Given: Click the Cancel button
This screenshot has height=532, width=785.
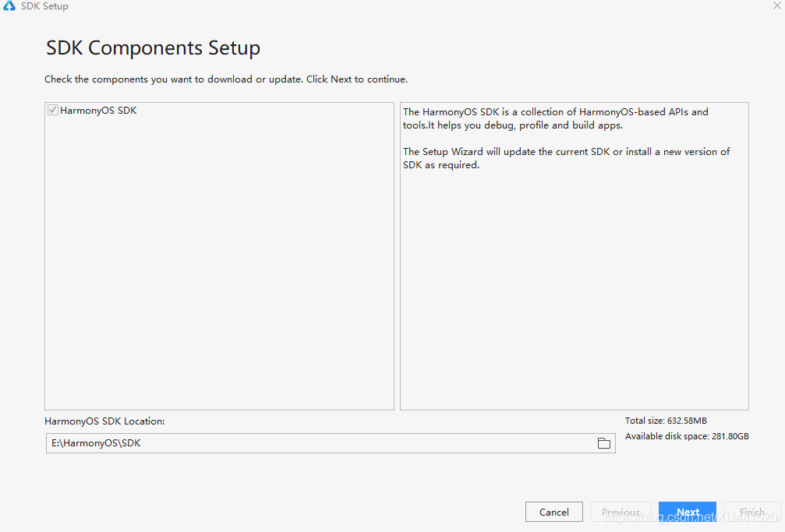Looking at the screenshot, I should click(553, 512).
